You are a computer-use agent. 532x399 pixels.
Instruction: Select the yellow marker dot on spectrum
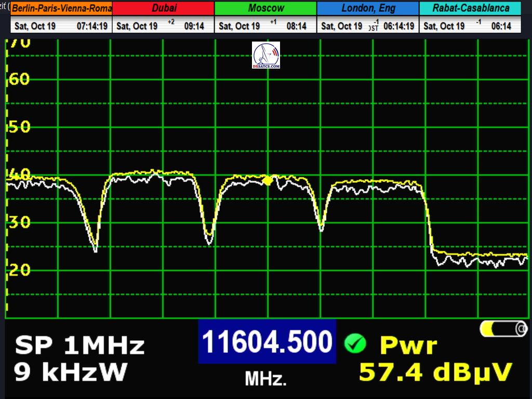coord(268,181)
